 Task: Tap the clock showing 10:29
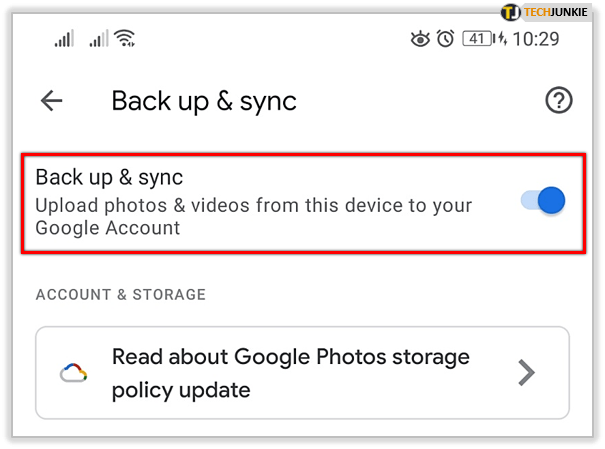point(538,40)
